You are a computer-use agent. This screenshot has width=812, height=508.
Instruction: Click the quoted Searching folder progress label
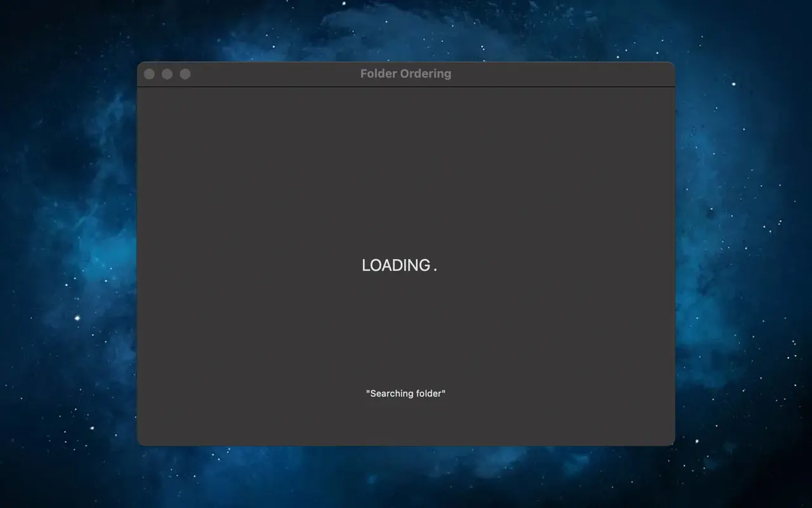(x=406, y=393)
